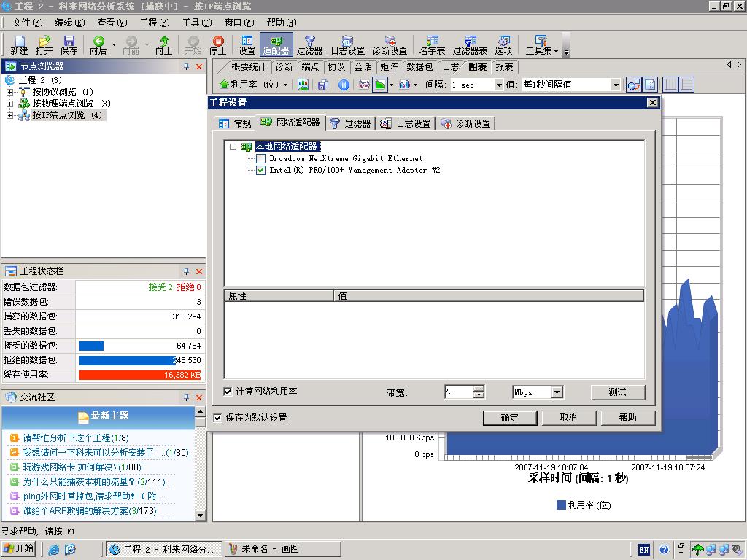
Task: Switch to the 过滤器 tab in dialog
Action: pyautogui.click(x=350, y=123)
